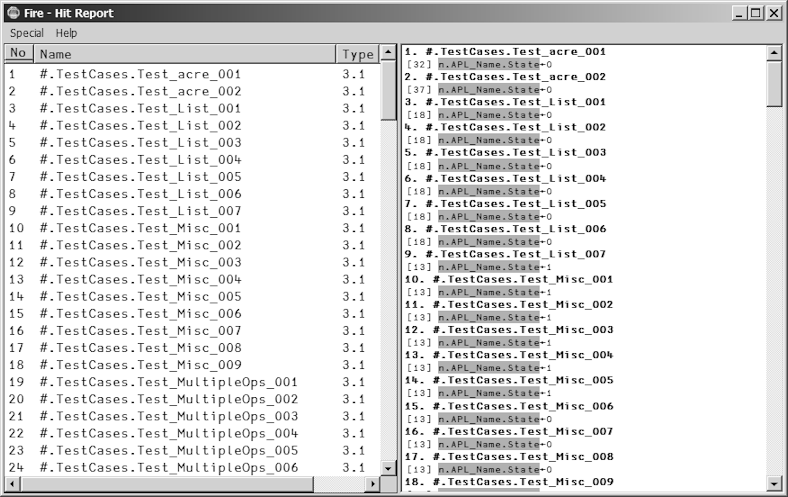Select row 1 Test_acre_001 in list
Image resolution: width=788 pixels, height=497 pixels.
click(192, 74)
